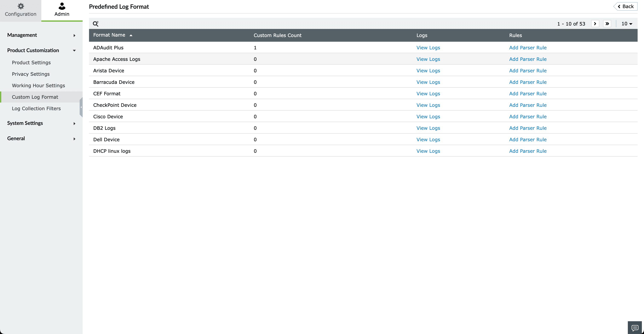Click the table search icon
This screenshot has height=334, width=644.
[x=95, y=24]
